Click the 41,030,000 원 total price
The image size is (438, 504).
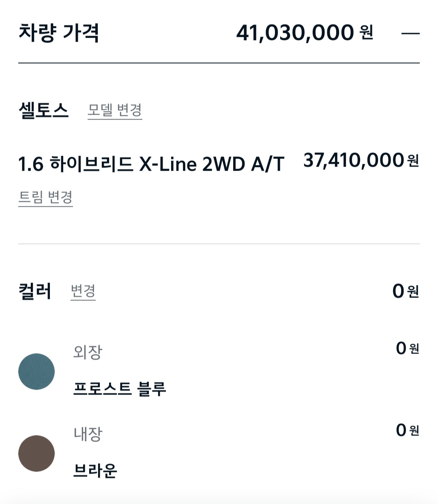[x=304, y=33]
